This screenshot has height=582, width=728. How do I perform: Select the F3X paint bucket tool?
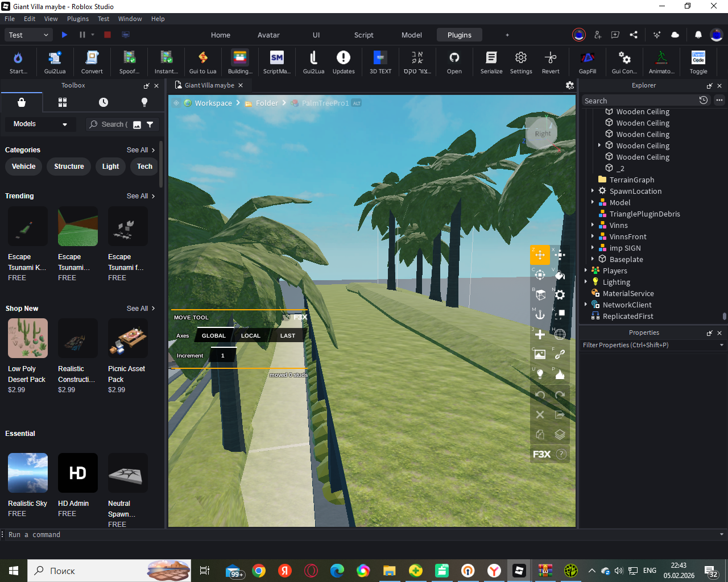click(x=560, y=275)
